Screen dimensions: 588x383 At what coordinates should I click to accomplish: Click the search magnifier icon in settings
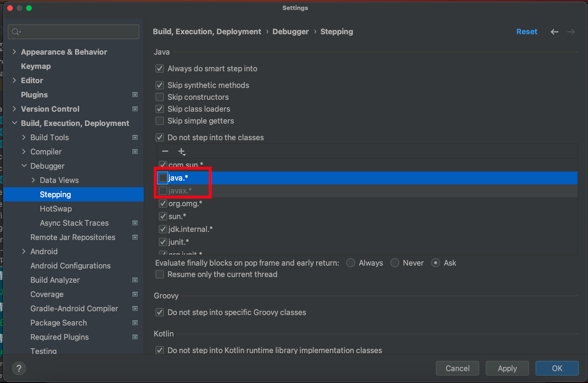coord(16,32)
